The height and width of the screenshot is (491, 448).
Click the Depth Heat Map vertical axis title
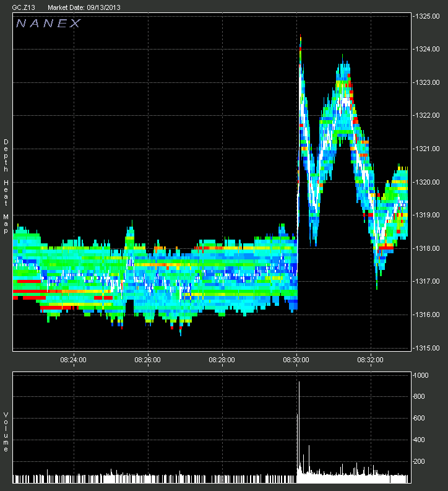click(6, 186)
